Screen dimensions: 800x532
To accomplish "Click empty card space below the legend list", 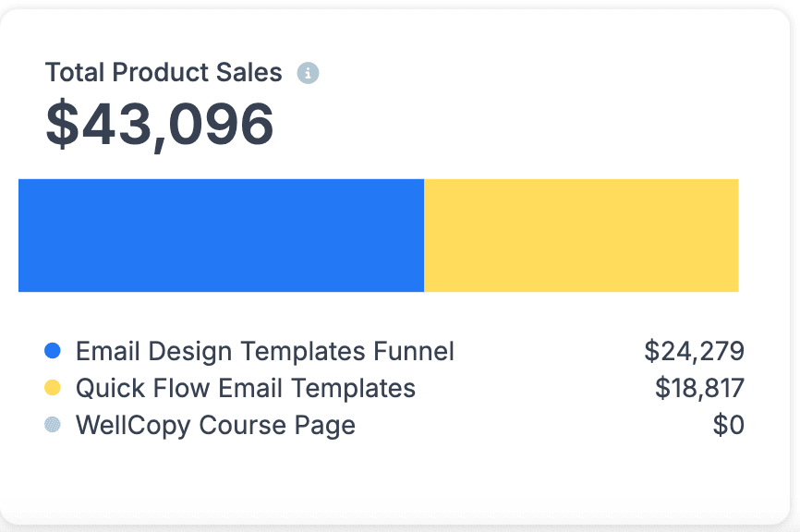I will click(x=397, y=482).
